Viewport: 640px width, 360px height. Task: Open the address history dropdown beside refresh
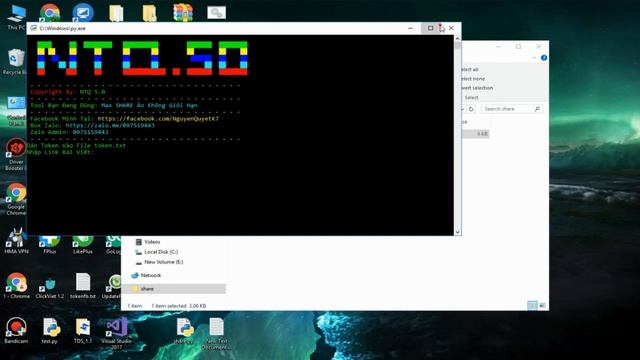pyautogui.click(x=463, y=109)
